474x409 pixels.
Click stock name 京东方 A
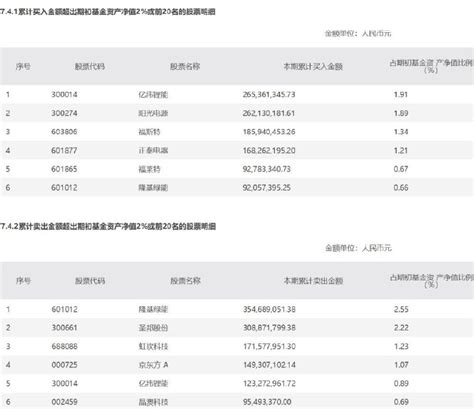pyautogui.click(x=153, y=365)
